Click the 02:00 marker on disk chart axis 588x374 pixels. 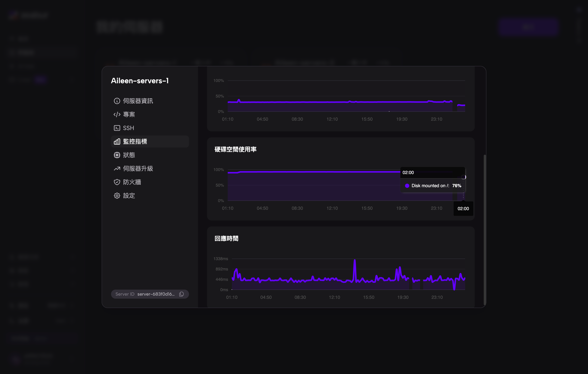(463, 209)
